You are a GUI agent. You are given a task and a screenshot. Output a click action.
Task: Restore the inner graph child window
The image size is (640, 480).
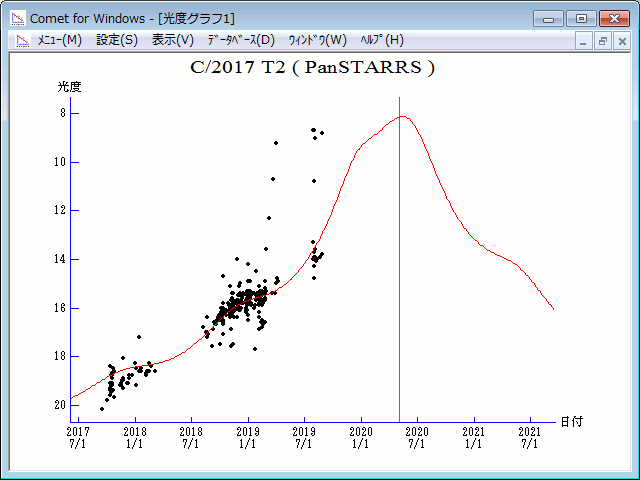tap(602, 41)
